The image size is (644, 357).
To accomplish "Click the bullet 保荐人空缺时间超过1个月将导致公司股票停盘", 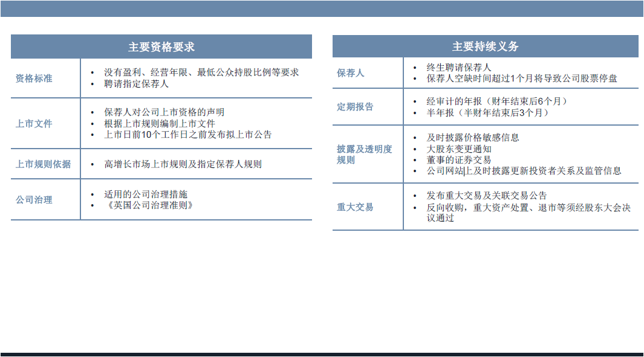I will click(522, 79).
